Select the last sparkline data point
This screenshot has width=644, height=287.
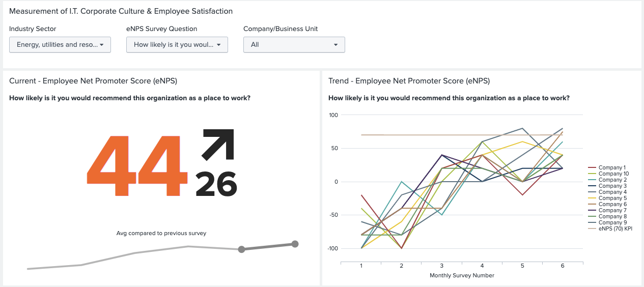pyautogui.click(x=295, y=244)
